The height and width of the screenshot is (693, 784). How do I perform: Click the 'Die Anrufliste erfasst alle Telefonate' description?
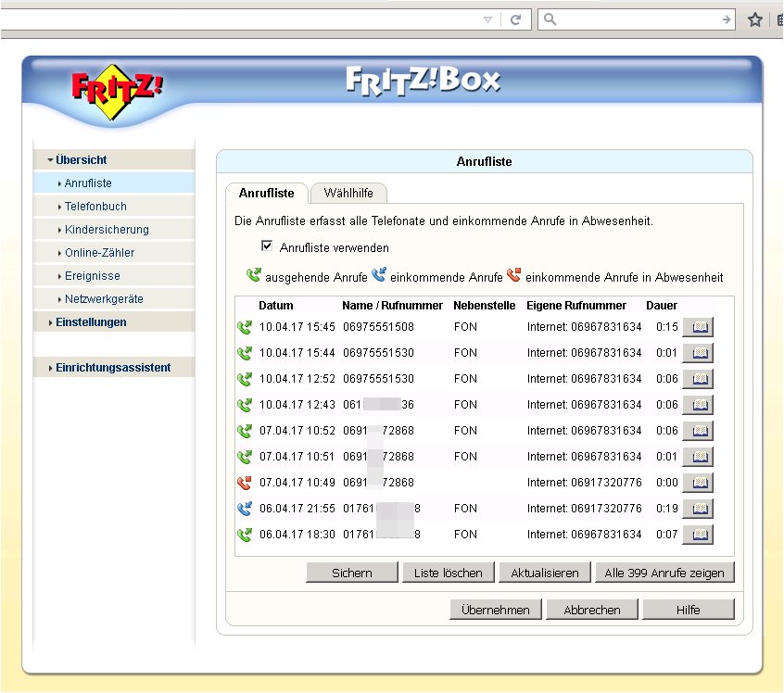coord(444,221)
